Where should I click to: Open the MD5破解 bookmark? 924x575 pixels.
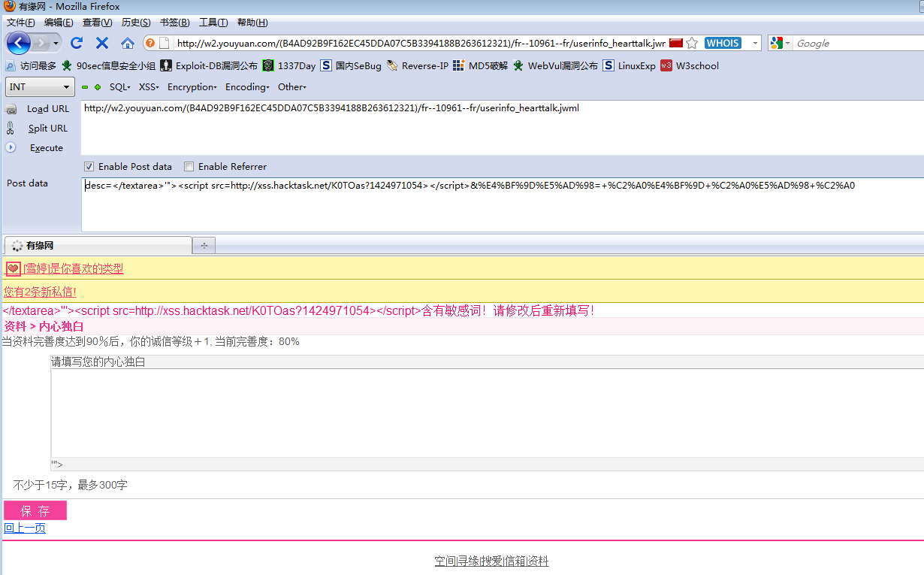480,65
